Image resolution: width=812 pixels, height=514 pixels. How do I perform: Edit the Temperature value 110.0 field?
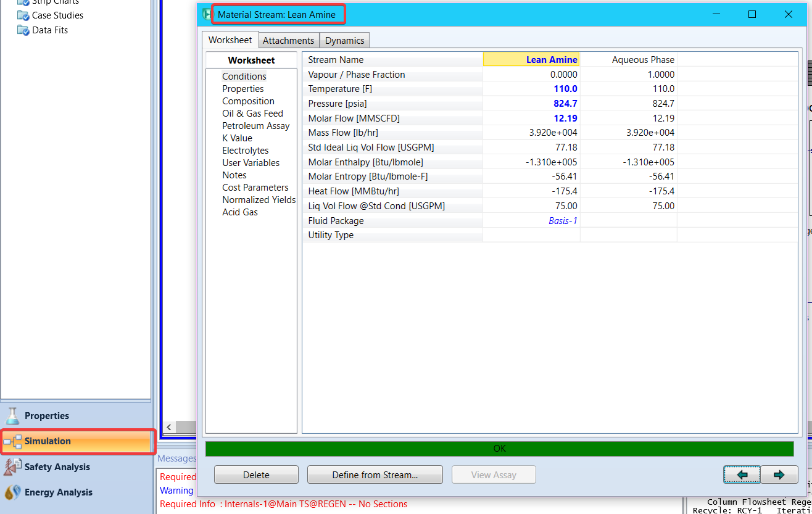531,89
